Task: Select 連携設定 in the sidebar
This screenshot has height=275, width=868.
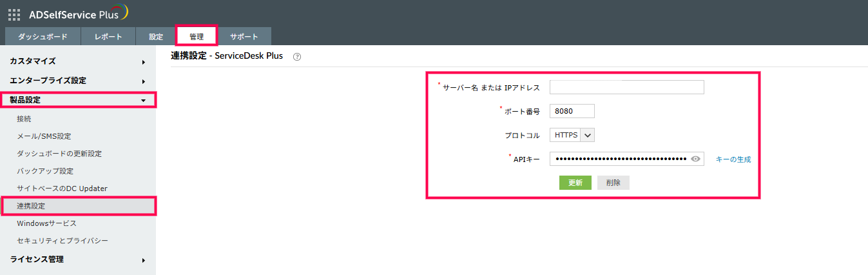Action: click(x=78, y=206)
